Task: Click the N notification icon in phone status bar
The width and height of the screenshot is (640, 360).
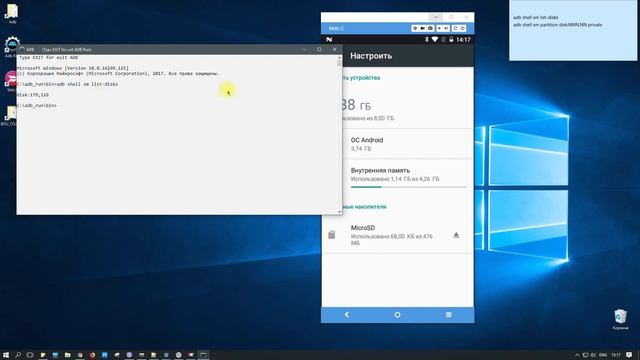Action: [x=329, y=40]
